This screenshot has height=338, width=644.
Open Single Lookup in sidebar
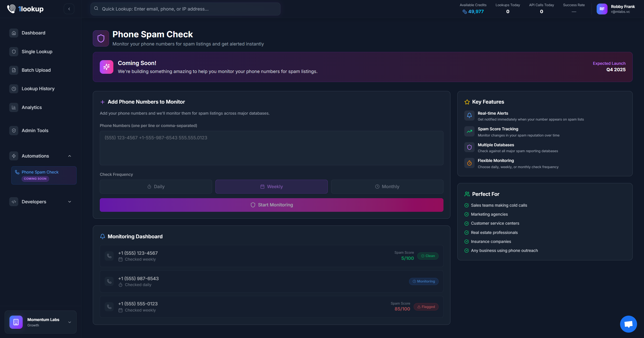tap(37, 52)
